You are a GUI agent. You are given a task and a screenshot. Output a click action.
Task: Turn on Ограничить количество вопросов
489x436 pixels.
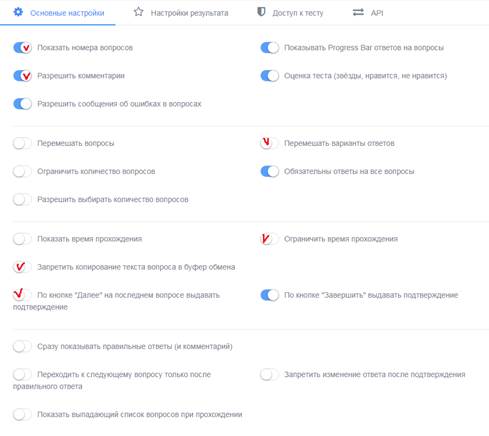(x=22, y=171)
